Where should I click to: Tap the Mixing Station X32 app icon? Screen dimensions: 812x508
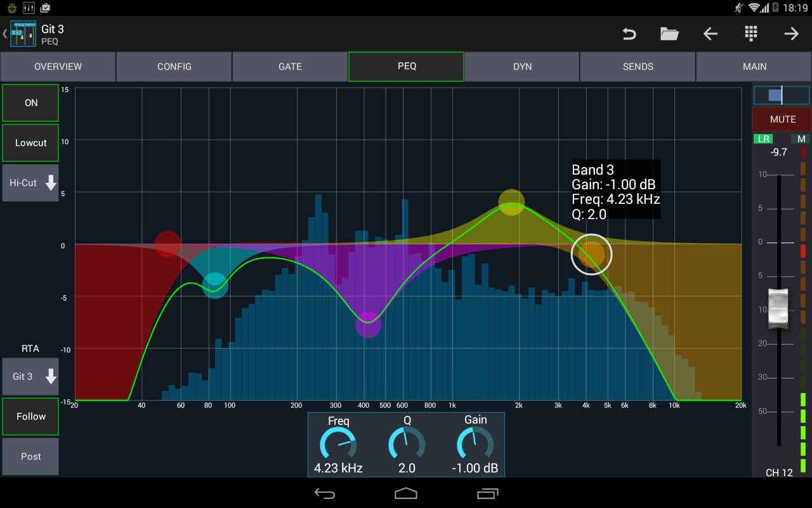[x=22, y=33]
